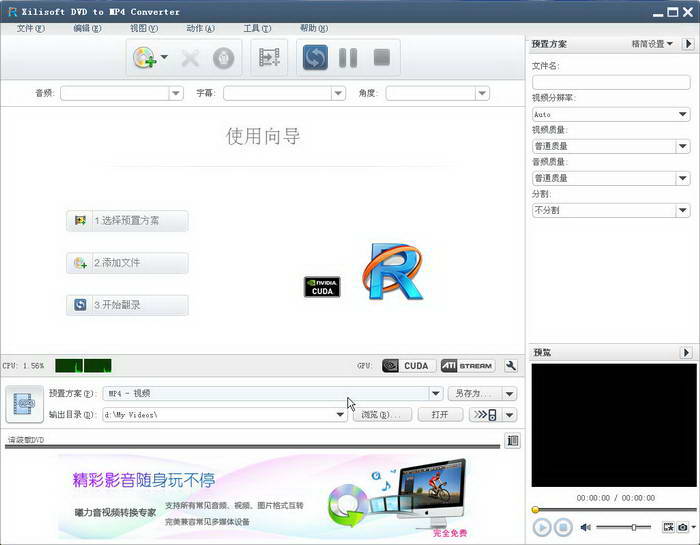Click wizard step 3.开始翻录
The image size is (700, 545).
point(127,305)
